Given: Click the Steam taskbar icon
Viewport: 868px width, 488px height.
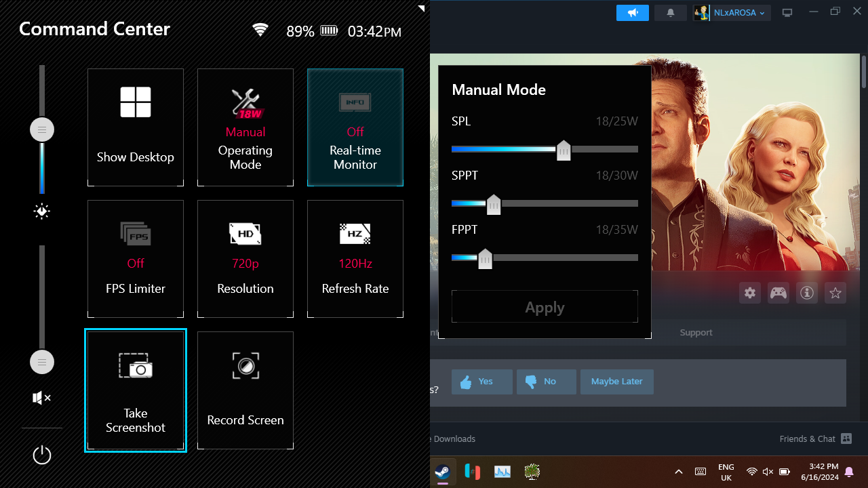Looking at the screenshot, I should 443,472.
